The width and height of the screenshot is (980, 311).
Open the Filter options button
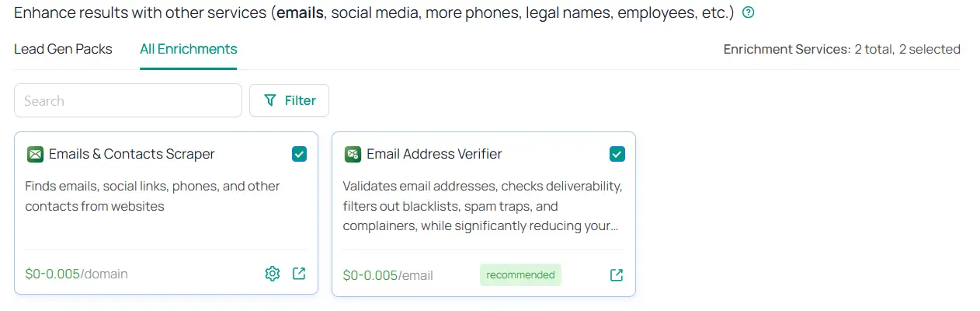289,100
